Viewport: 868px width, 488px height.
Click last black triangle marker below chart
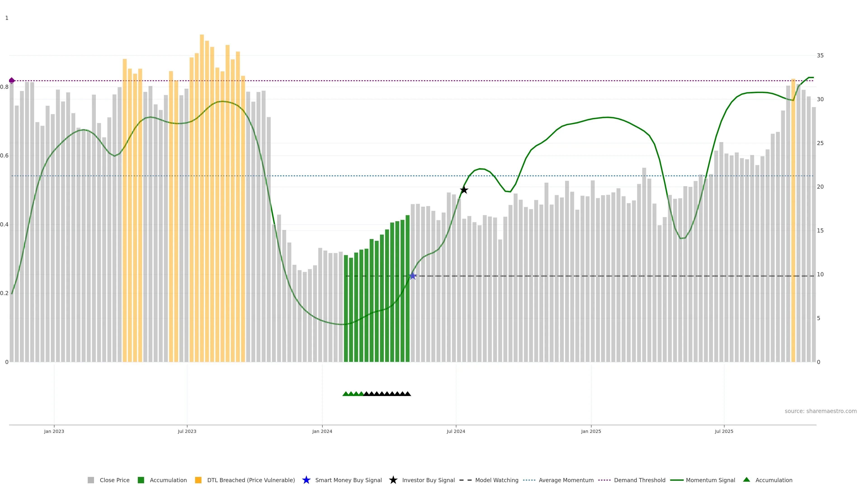click(408, 394)
